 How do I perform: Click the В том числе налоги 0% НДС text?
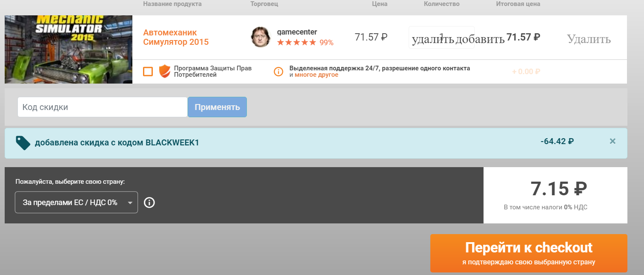[546, 207]
